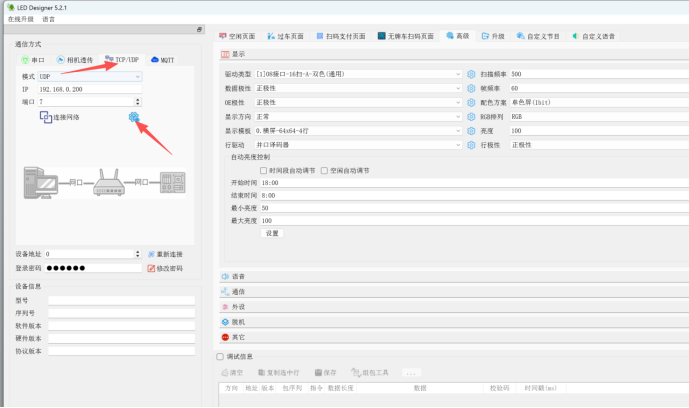Viewport: 689px width, 408px height.
Task: Open the 驱动类型 dropdown
Action: 358,74
